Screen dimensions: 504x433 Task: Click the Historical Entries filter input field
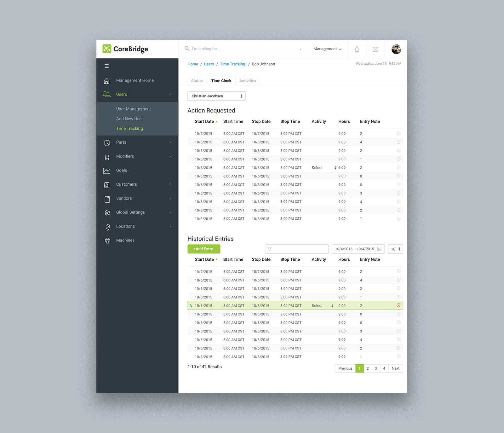pyautogui.click(x=297, y=249)
